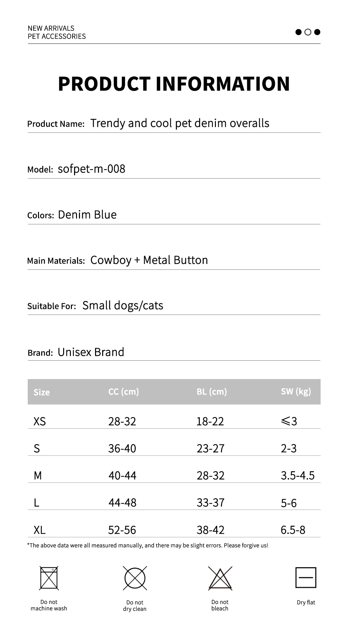Click the BL (cm) column header

(x=212, y=392)
